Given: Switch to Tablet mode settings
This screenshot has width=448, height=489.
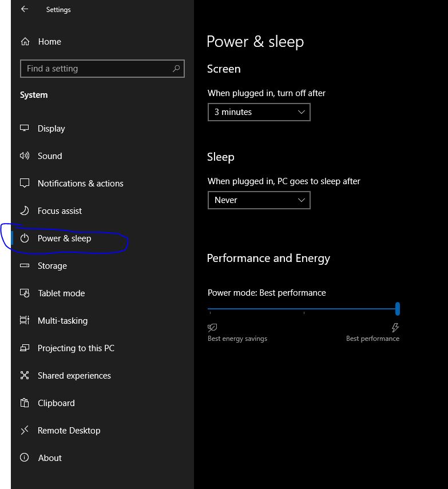Looking at the screenshot, I should click(x=61, y=293).
